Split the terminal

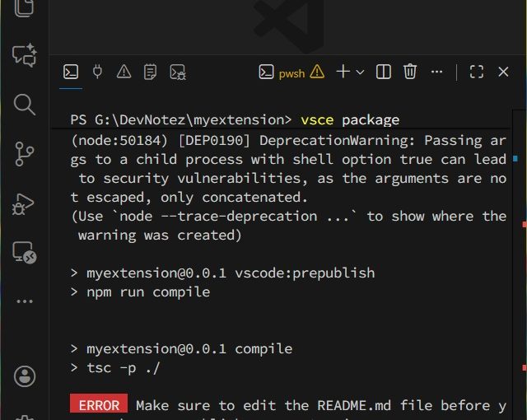(x=384, y=72)
